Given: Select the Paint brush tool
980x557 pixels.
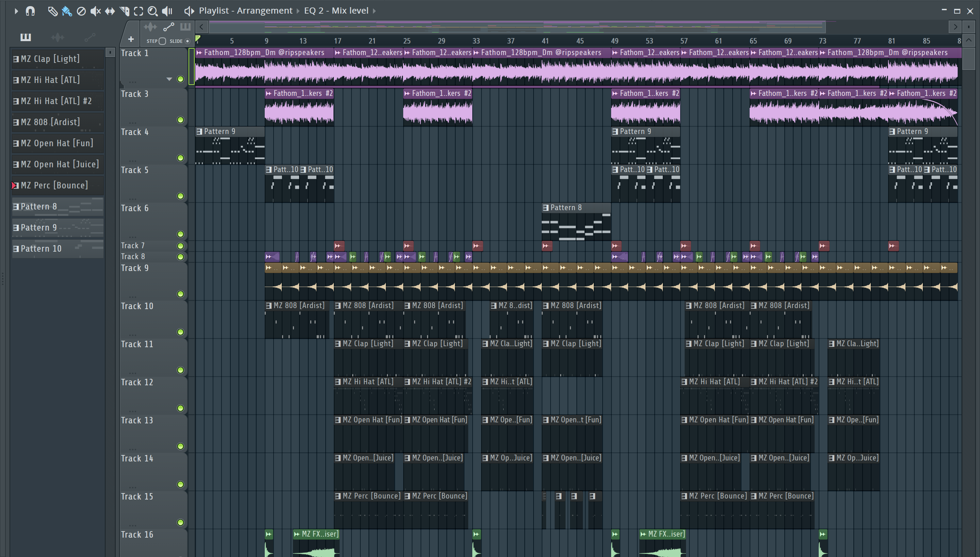Looking at the screenshot, I should click(x=67, y=11).
